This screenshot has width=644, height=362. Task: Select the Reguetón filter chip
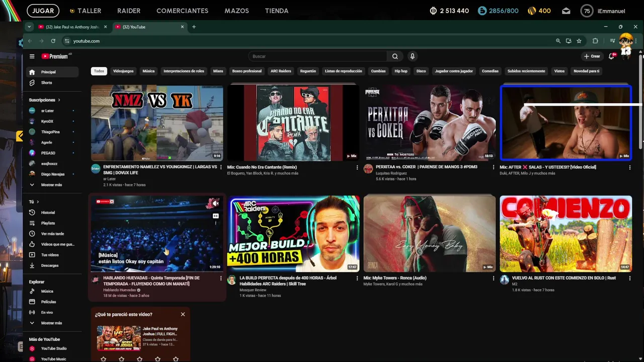coord(308,71)
